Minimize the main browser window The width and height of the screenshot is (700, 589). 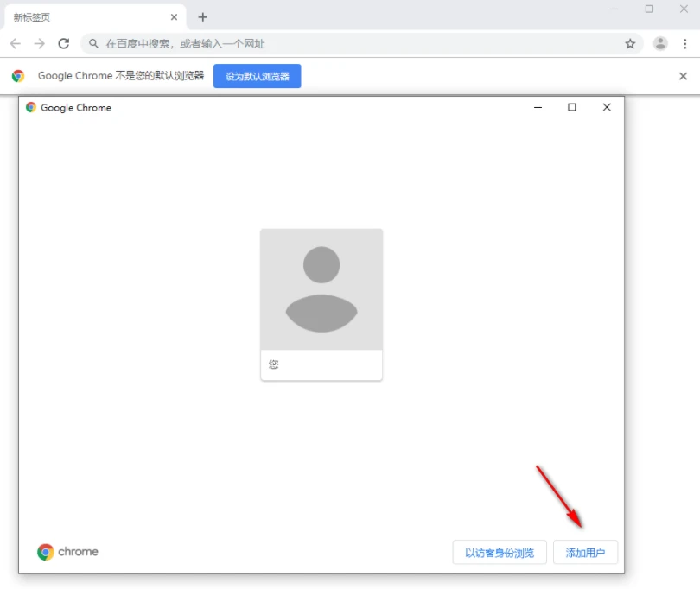coord(614,9)
